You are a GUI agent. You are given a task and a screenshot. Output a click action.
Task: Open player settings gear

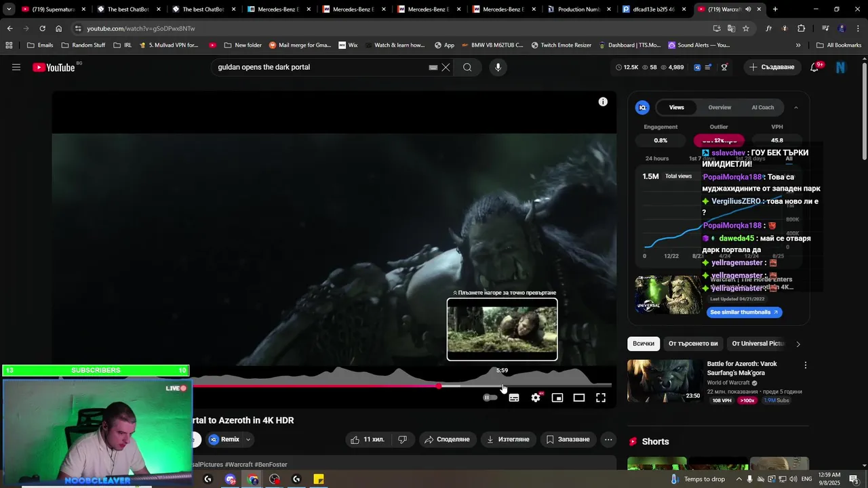coord(536,398)
